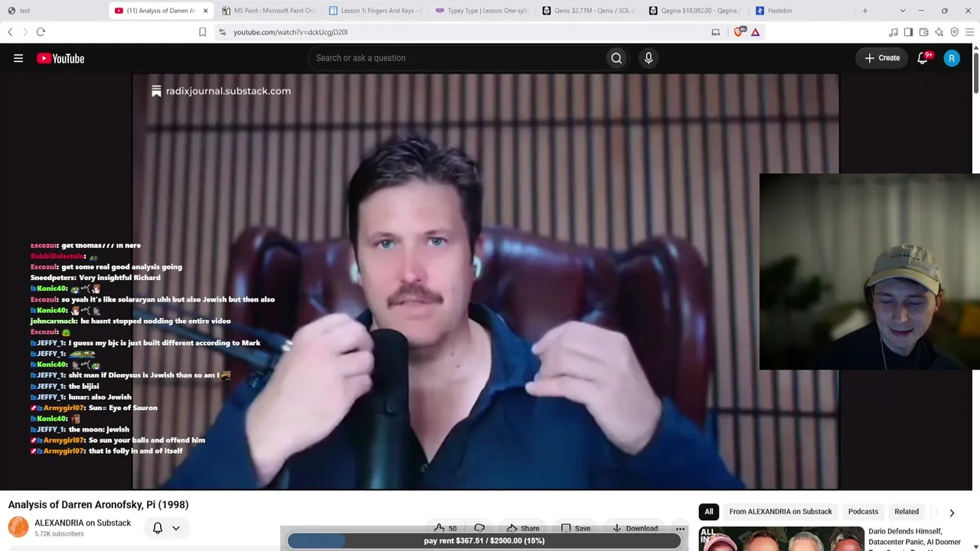Screen dimensions: 980x551
Task: Open the account avatar menu
Action: pos(952,58)
